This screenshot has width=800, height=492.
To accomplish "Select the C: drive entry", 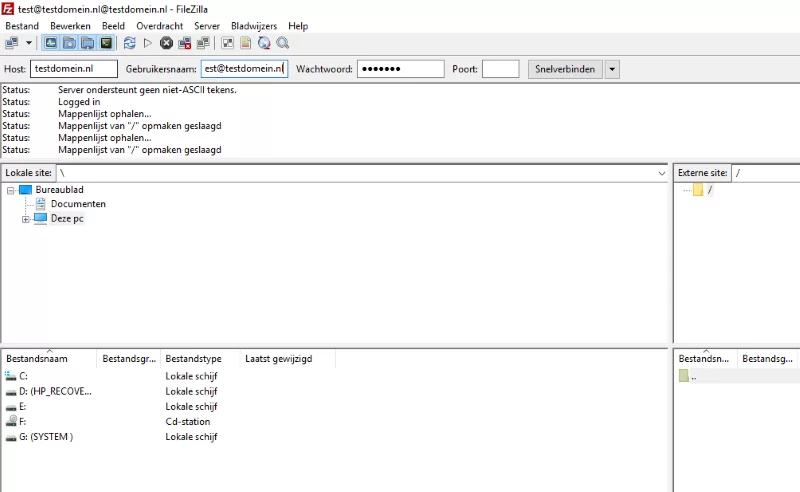I will click(23, 376).
